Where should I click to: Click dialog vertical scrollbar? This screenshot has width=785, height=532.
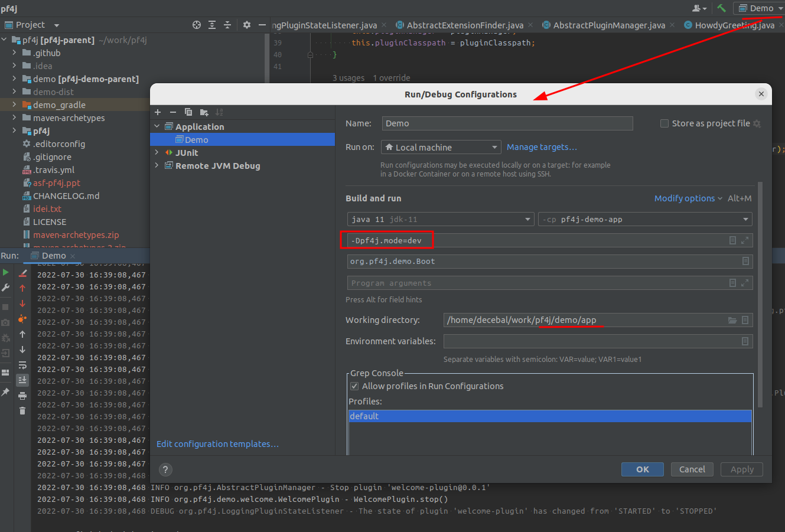760,295
